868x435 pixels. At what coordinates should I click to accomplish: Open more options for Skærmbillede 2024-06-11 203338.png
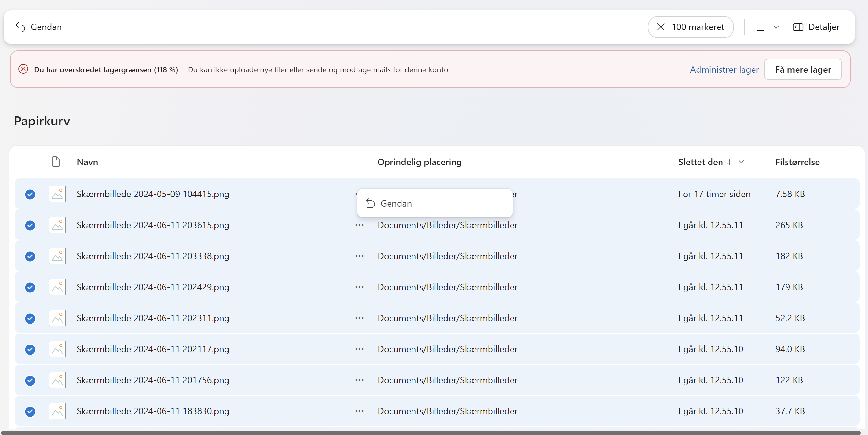(359, 256)
